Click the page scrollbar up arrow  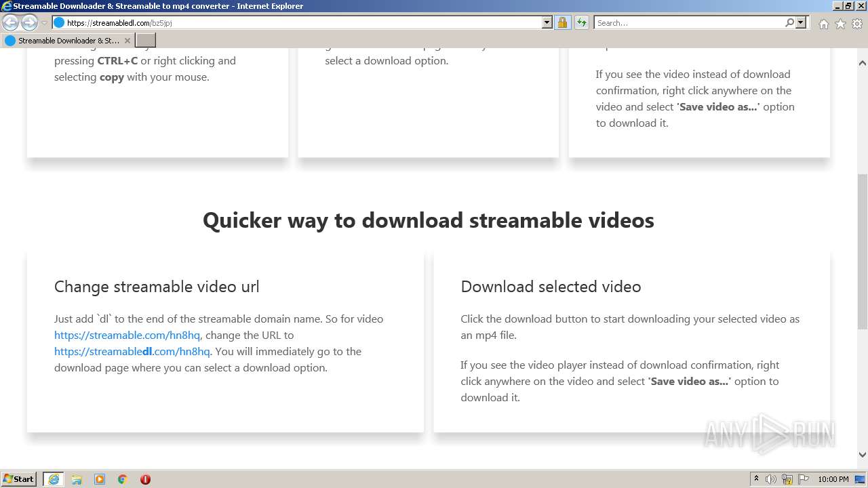[x=863, y=63]
